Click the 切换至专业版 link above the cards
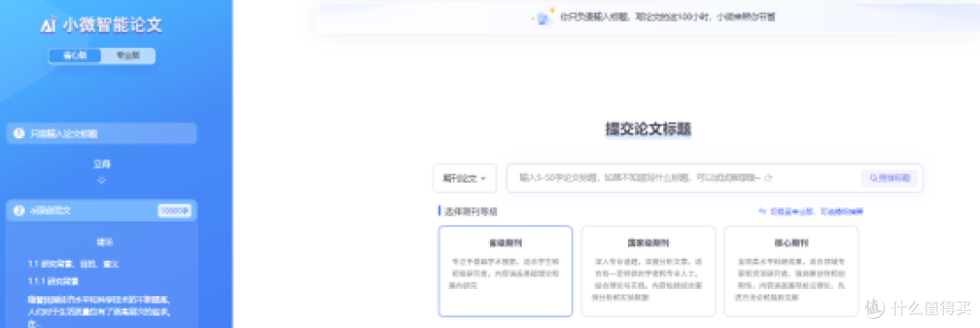 pos(811,211)
